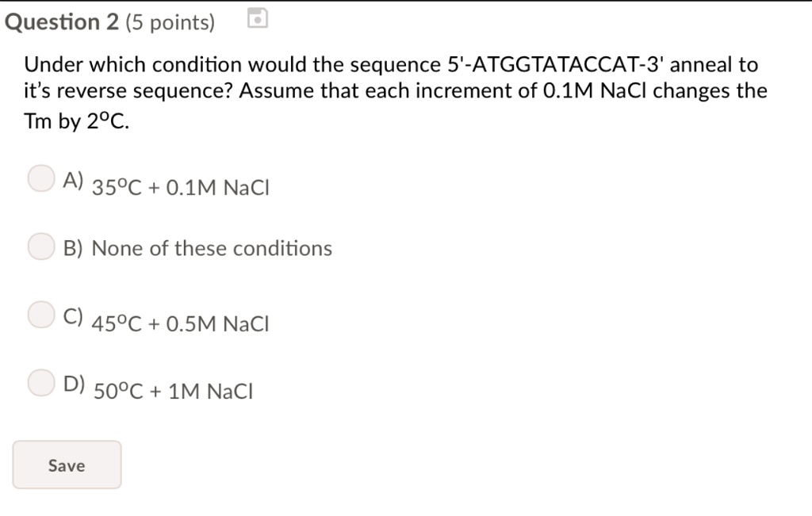Image resolution: width=812 pixels, height=516 pixels.
Task: Click the 'D)' letter label
Action: point(74,385)
